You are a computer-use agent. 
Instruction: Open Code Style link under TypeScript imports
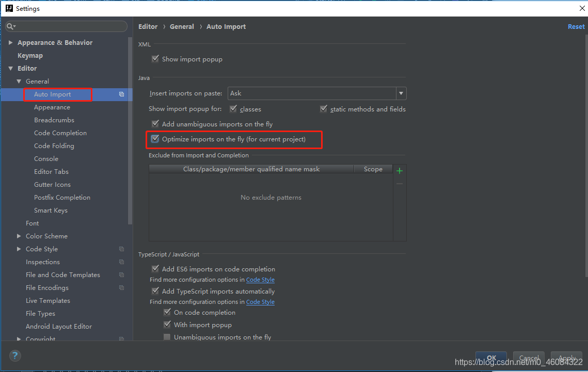click(x=260, y=302)
